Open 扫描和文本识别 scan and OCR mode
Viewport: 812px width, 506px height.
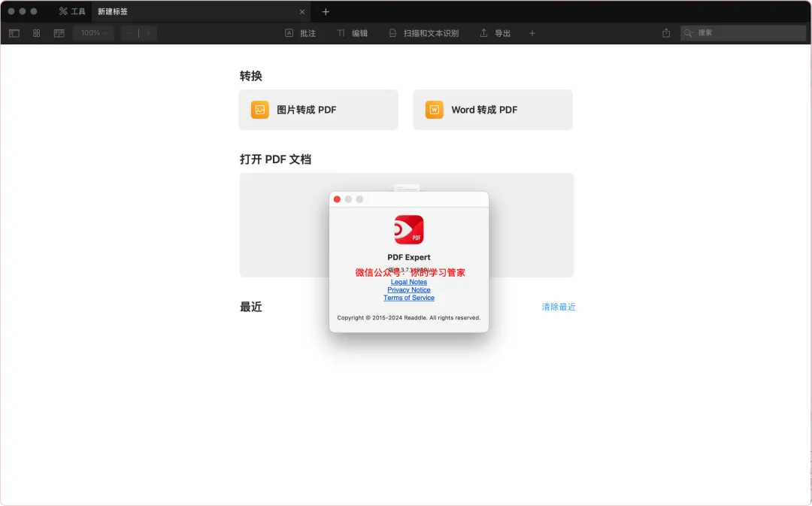click(423, 33)
